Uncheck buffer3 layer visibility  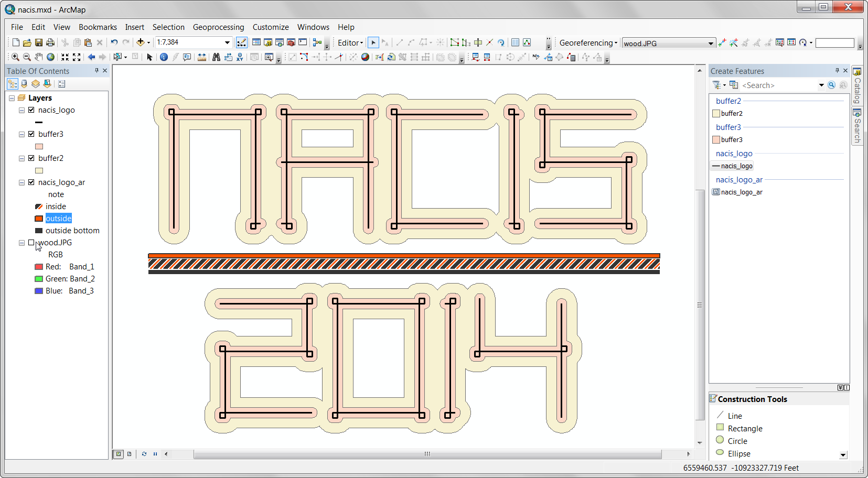31,134
